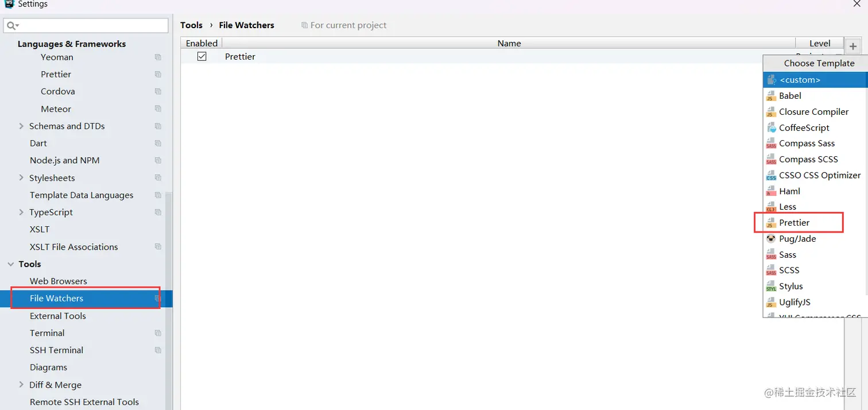The image size is (868, 410).
Task: Expand the Schemas and DTDs node
Action: (x=21, y=126)
